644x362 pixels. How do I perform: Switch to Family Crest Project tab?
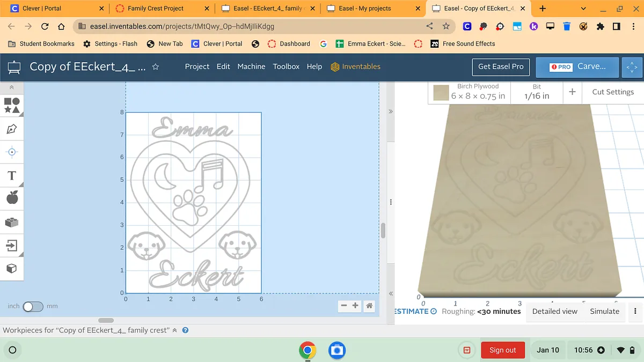pos(156,9)
